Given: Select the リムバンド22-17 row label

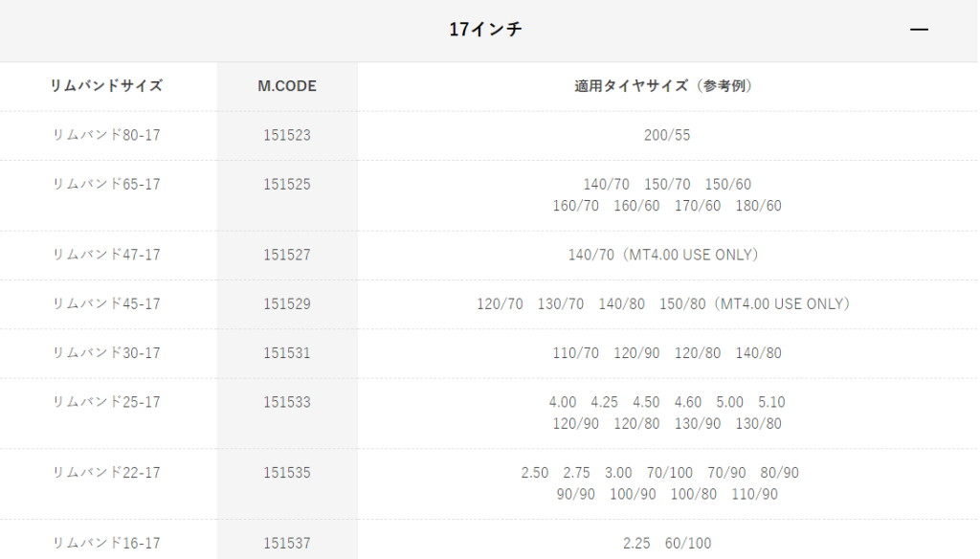Looking at the screenshot, I should point(106,473).
